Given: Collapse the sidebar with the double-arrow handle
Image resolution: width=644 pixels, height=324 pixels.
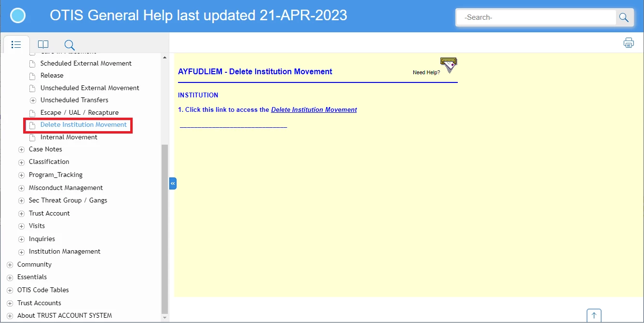Looking at the screenshot, I should [x=173, y=183].
